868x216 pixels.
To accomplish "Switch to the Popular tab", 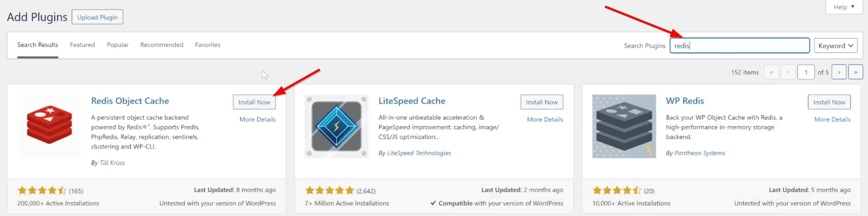I will (x=117, y=45).
